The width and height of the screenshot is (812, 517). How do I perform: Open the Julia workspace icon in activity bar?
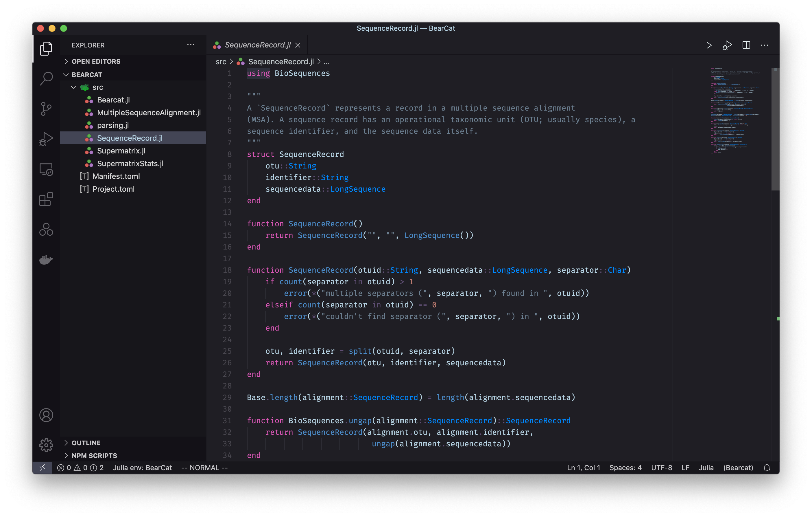pyautogui.click(x=46, y=230)
